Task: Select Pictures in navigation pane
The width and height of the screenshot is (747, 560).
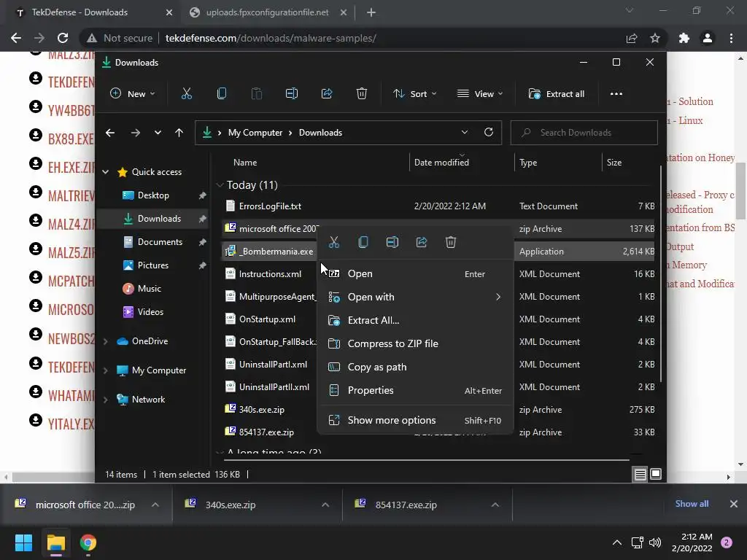Action: tap(153, 265)
